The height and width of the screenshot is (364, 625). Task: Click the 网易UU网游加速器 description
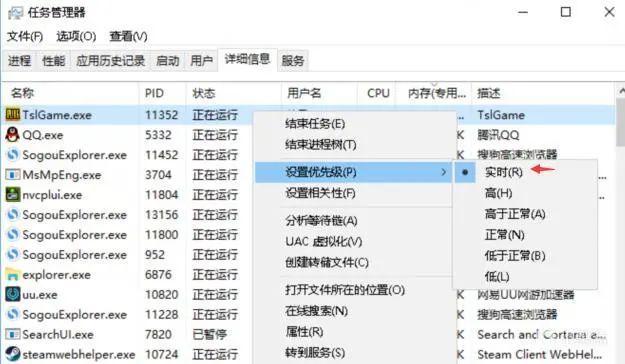526,295
